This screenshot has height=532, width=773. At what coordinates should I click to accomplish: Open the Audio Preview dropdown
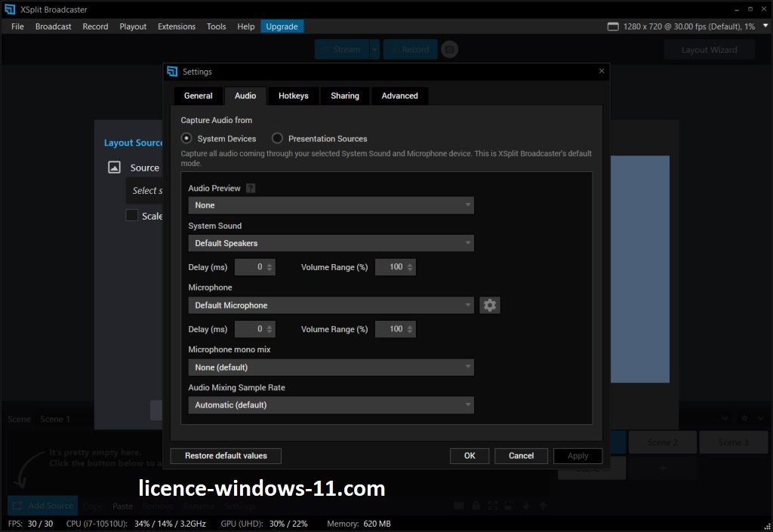click(331, 205)
